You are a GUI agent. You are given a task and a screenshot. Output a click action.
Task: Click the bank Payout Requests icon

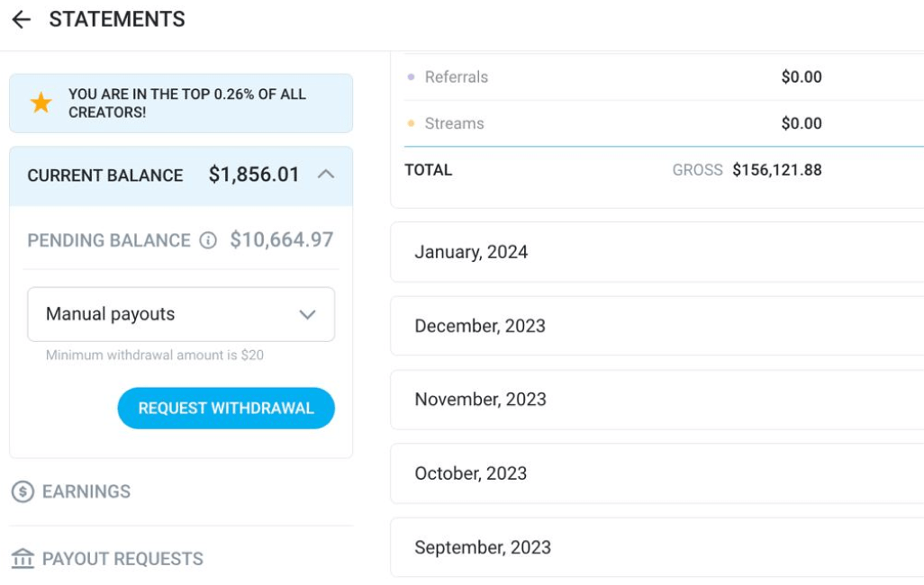pos(23,559)
